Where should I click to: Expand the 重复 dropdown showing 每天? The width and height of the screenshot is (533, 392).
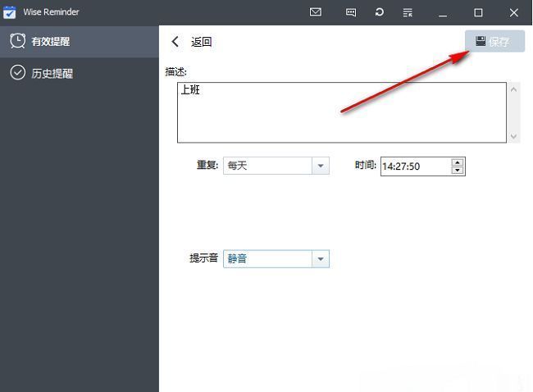point(320,166)
